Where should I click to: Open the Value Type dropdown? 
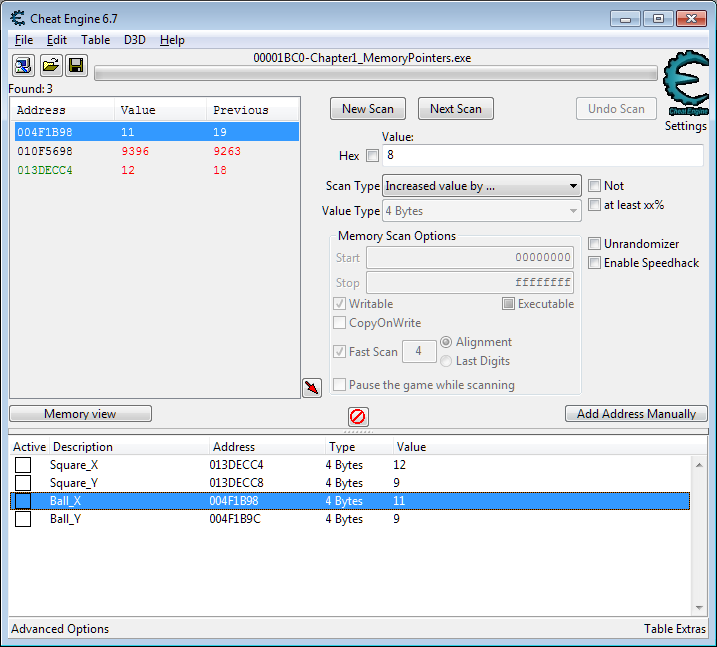[x=482, y=211]
